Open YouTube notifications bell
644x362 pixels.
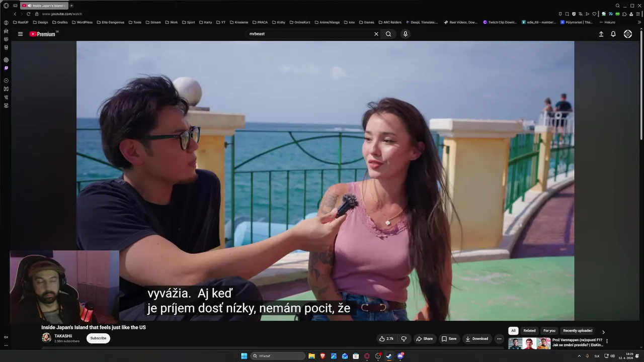pyautogui.click(x=613, y=34)
